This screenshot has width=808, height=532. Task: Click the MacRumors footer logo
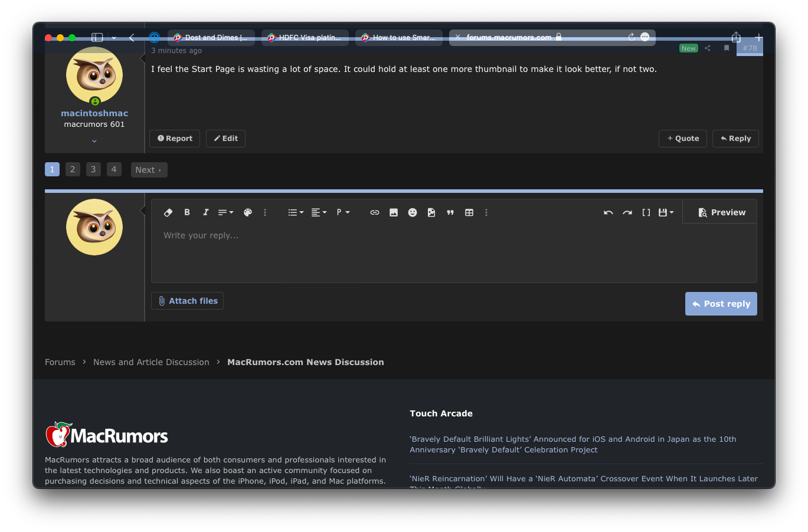107,435
